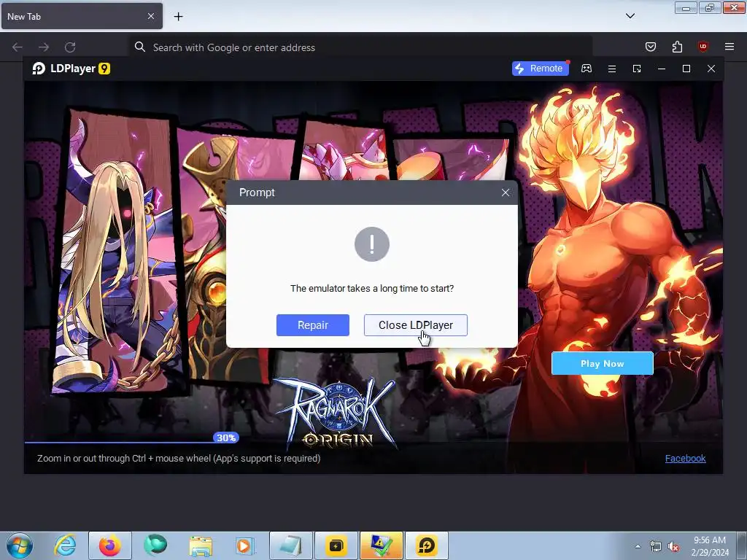747x560 pixels.
Task: Close the New Tab tab
Action: click(150, 16)
